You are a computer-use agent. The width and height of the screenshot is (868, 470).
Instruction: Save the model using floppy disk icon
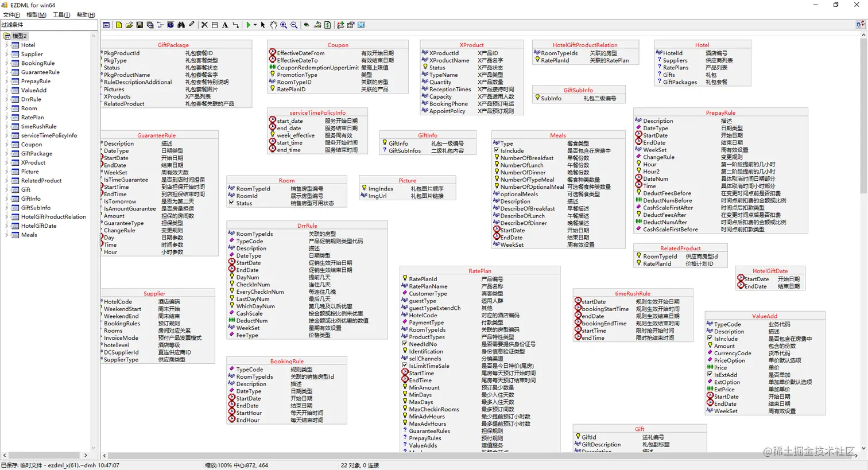click(139, 25)
